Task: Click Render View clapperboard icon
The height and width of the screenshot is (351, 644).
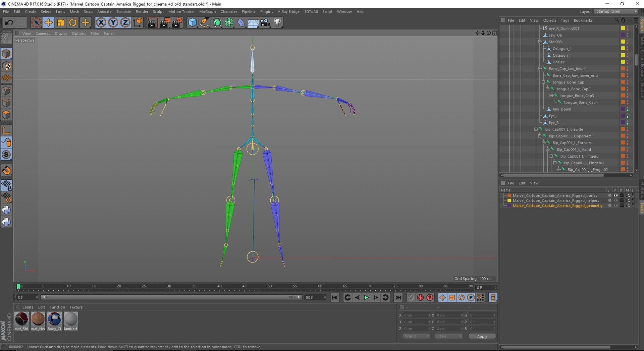Action: tap(152, 22)
